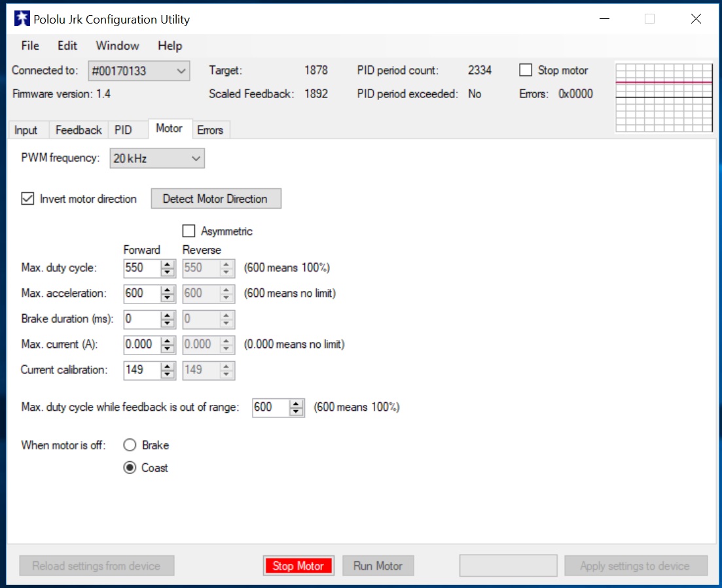Click the Detect Motor Direction button
This screenshot has width=722, height=588.
tap(216, 199)
